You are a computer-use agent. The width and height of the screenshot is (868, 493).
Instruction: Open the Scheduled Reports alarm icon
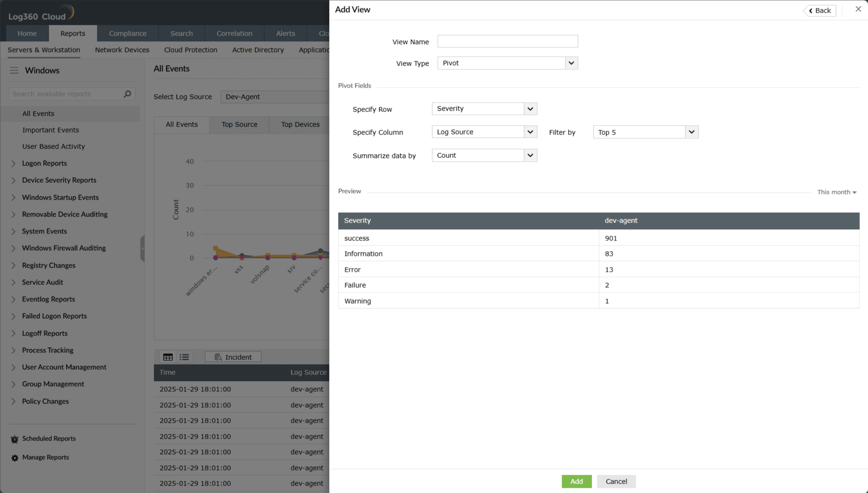14,439
